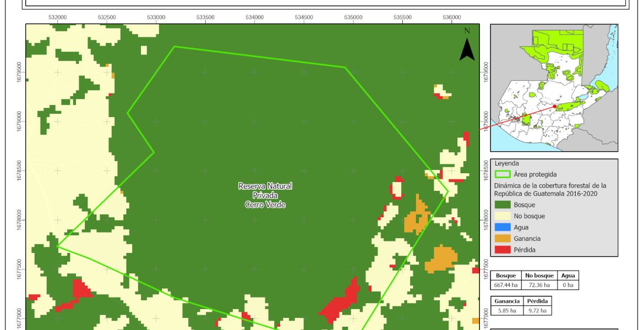The width and height of the screenshot is (644, 330).
Task: Click the 0 ha Agua table cell
Action: pyautogui.click(x=567, y=285)
